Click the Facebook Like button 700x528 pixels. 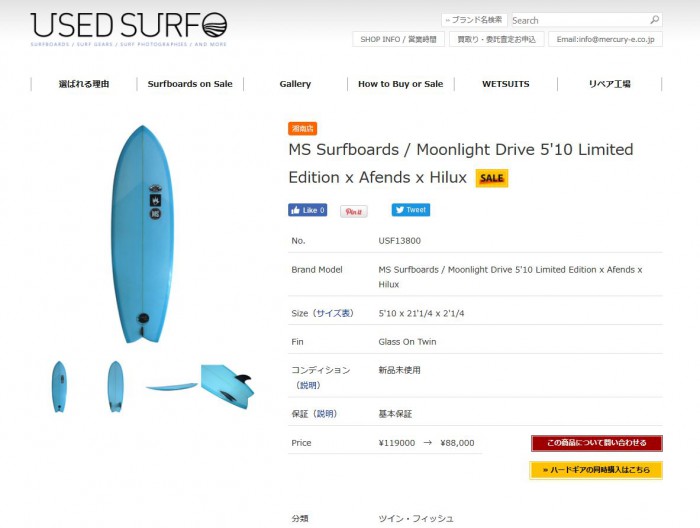coord(308,210)
